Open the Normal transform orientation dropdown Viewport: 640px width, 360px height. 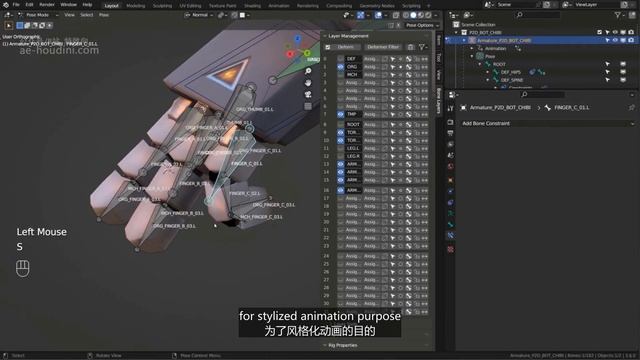coord(199,15)
